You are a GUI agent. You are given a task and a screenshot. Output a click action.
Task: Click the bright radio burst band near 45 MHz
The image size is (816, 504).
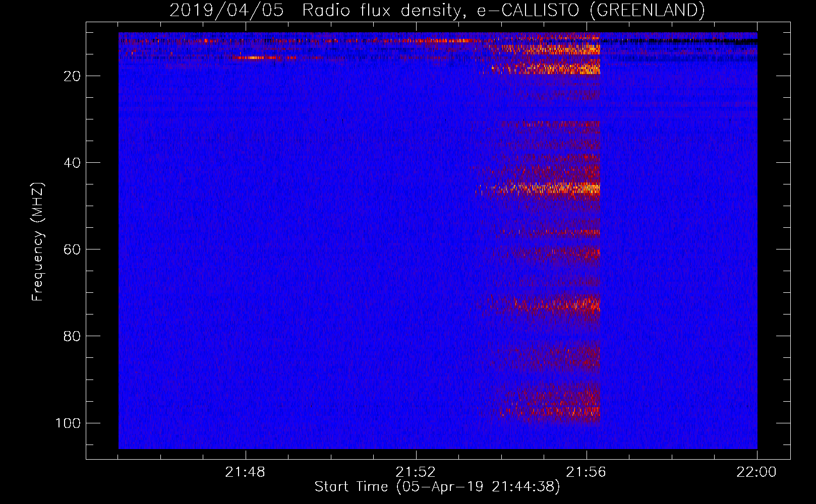pos(539,188)
